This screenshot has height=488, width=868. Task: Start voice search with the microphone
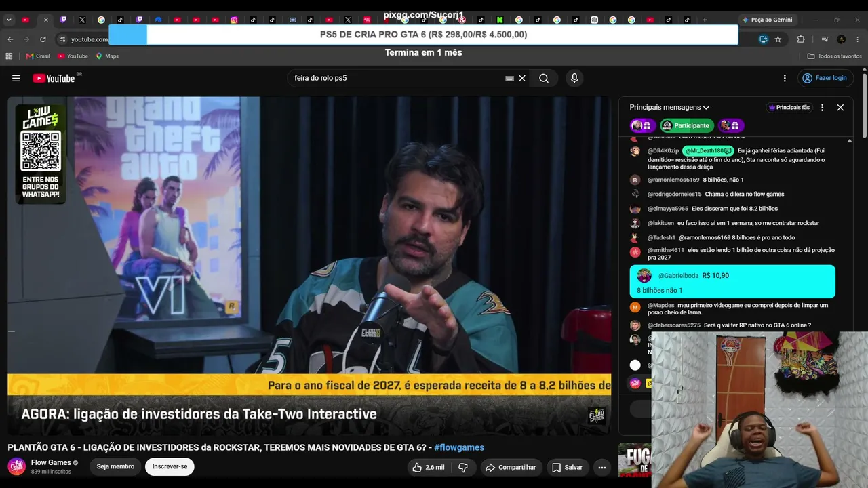[x=574, y=78]
